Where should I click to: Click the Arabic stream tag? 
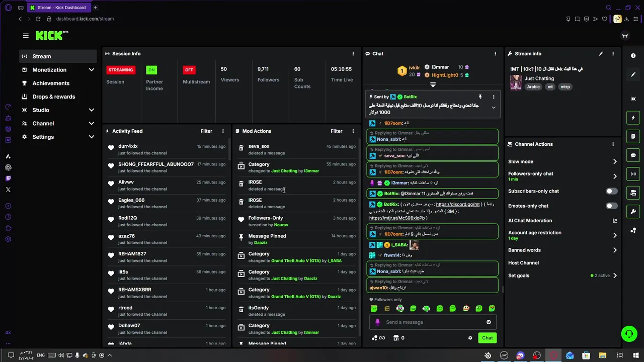(533, 87)
